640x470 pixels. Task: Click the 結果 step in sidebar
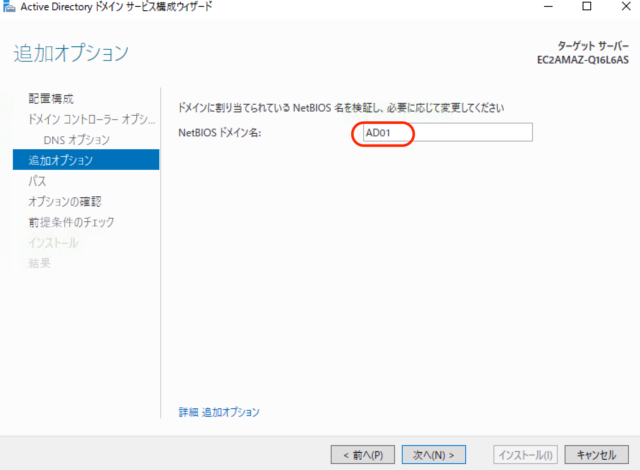(39, 262)
